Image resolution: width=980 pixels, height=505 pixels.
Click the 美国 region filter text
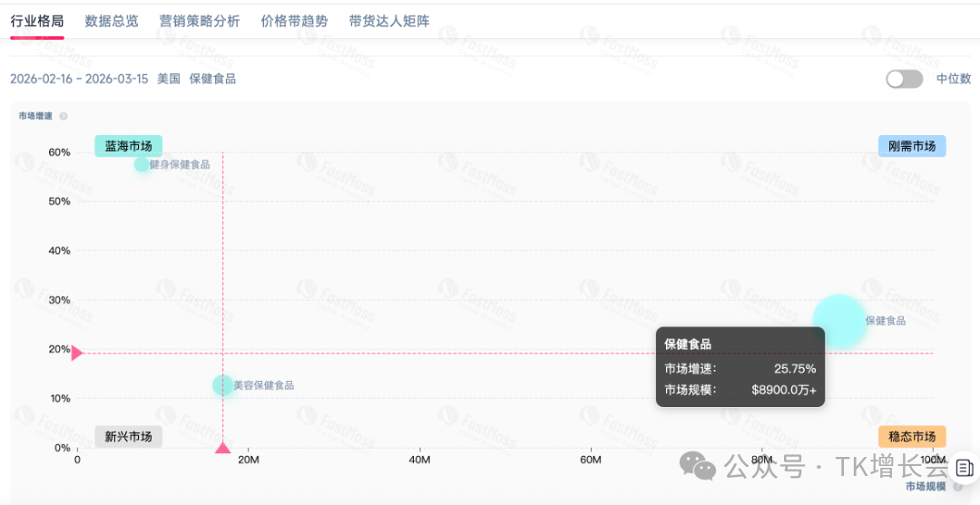click(x=169, y=79)
